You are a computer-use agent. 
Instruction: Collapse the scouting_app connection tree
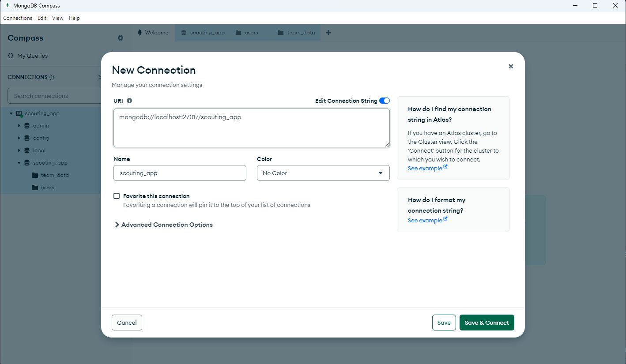11,114
